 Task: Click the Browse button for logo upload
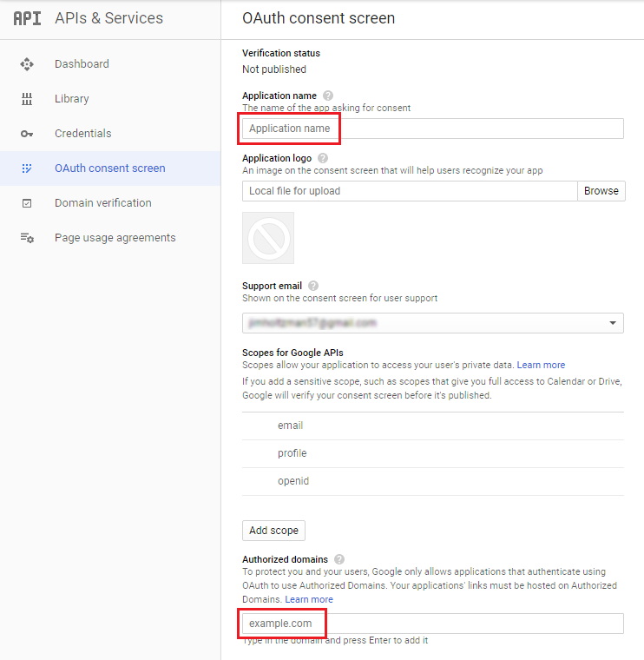coord(601,191)
